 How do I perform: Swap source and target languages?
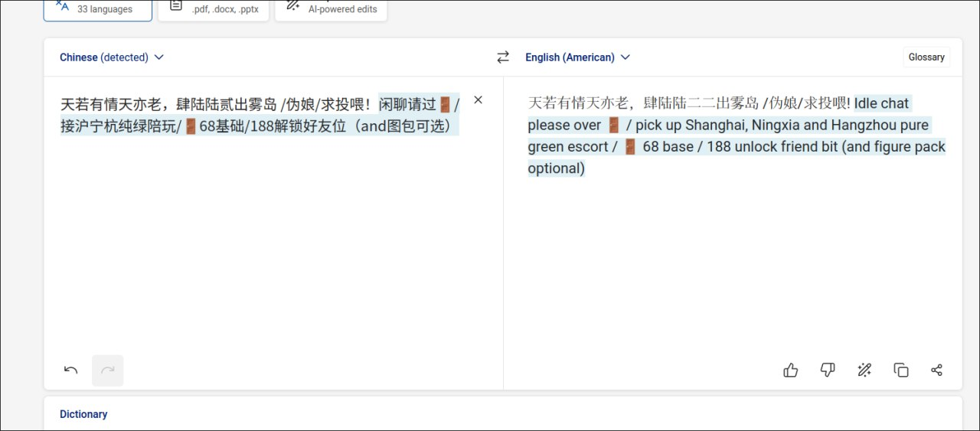[x=503, y=57]
